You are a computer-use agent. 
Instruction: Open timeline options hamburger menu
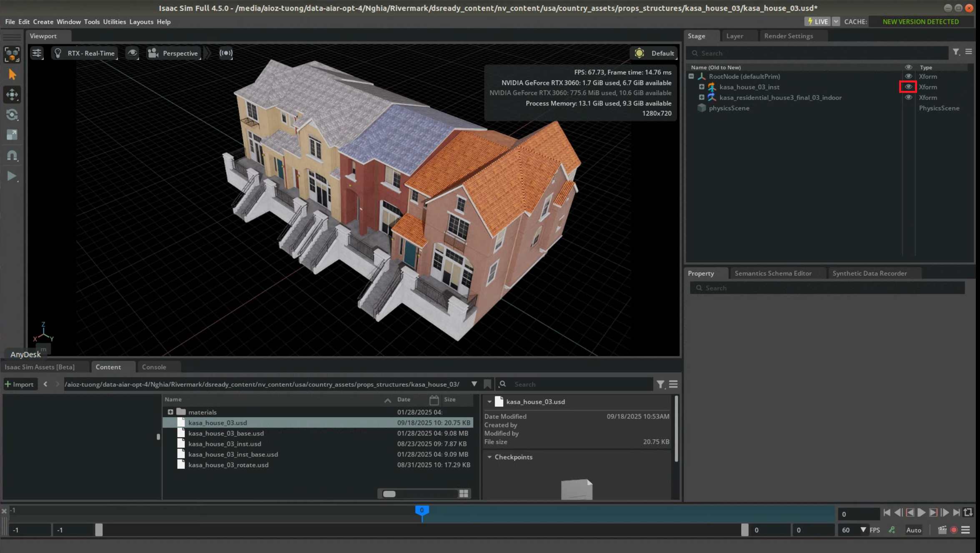pyautogui.click(x=966, y=530)
